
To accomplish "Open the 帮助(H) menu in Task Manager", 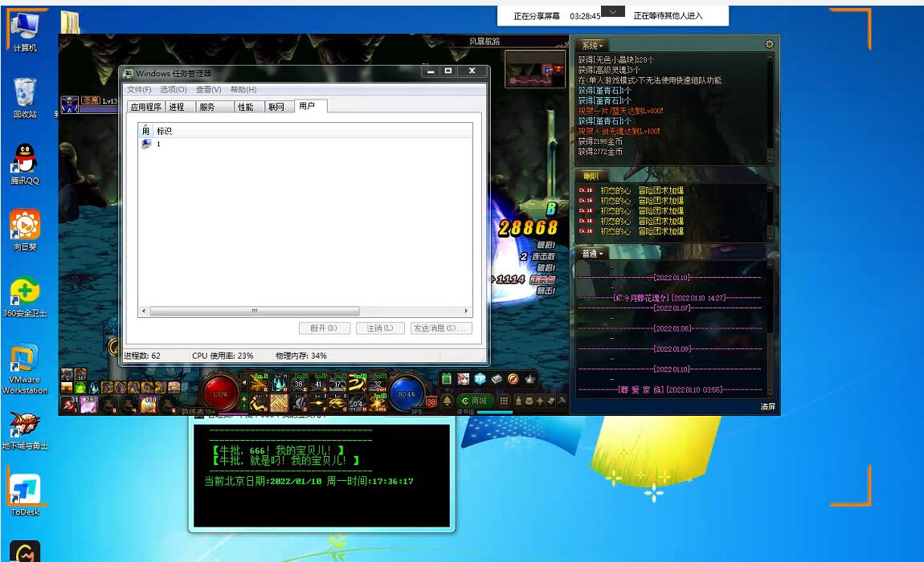I will click(243, 90).
